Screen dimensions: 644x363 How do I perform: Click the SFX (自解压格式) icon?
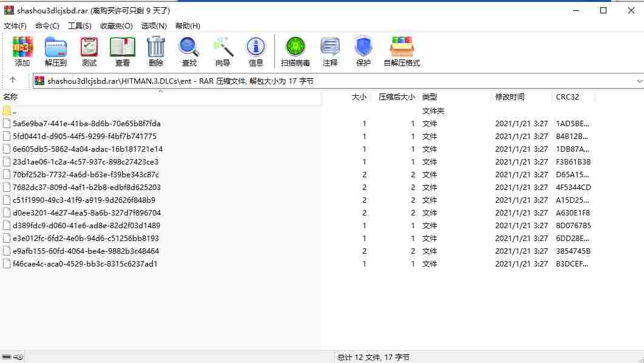pyautogui.click(x=402, y=52)
